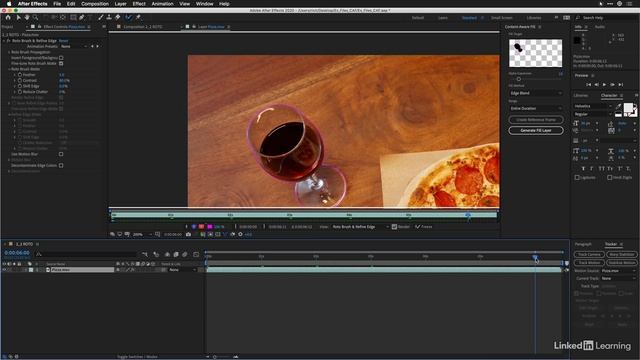Open the Helvetica font family dropdown

[593, 106]
